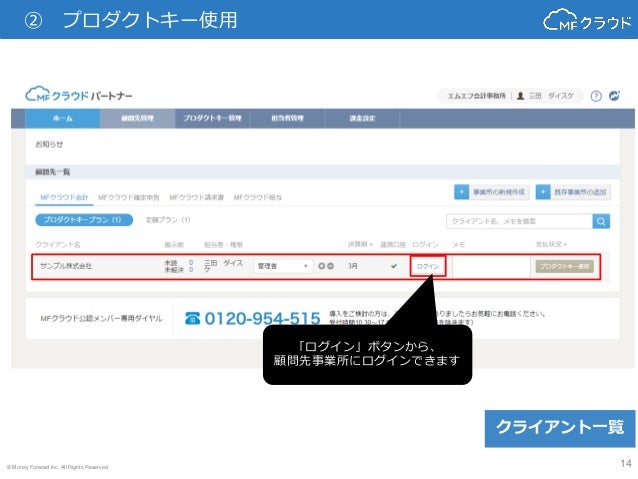Image resolution: width=638 pixels, height=479 pixels.
Task: Open the 担当者管理 tab
Action: (x=287, y=118)
